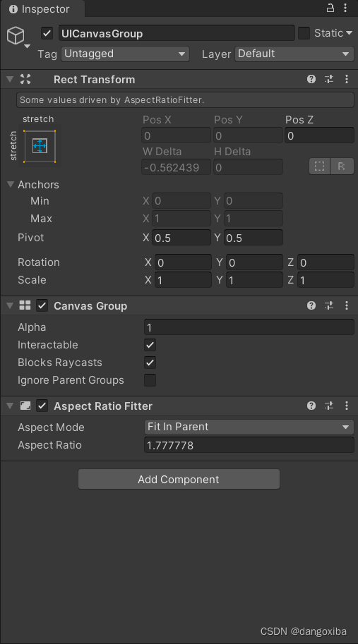This screenshot has height=644, width=358.
Task: Collapse the Aspect Ratio Fitter component
Action: (10, 406)
